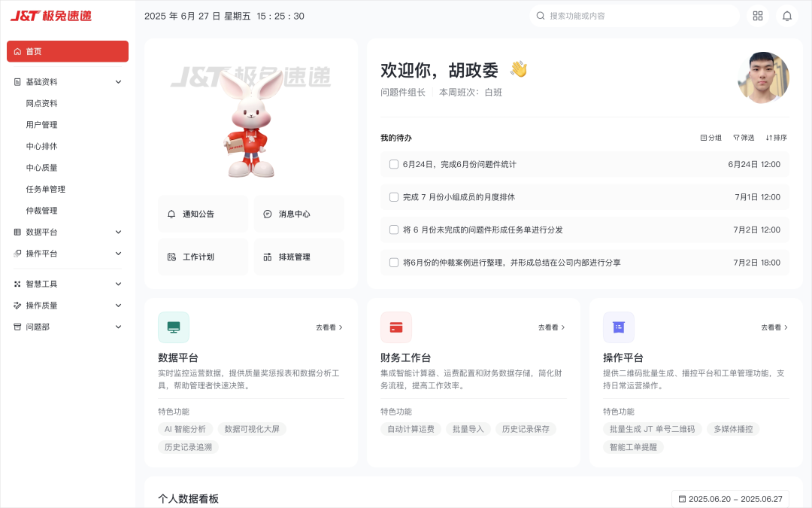Click 去看看 on the 数据平台 card
The image size is (812, 508).
click(329, 327)
